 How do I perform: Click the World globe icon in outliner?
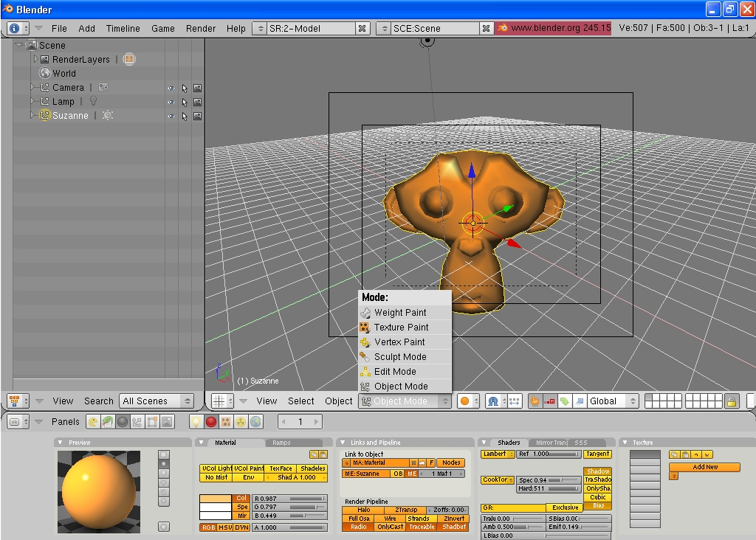tap(44, 73)
